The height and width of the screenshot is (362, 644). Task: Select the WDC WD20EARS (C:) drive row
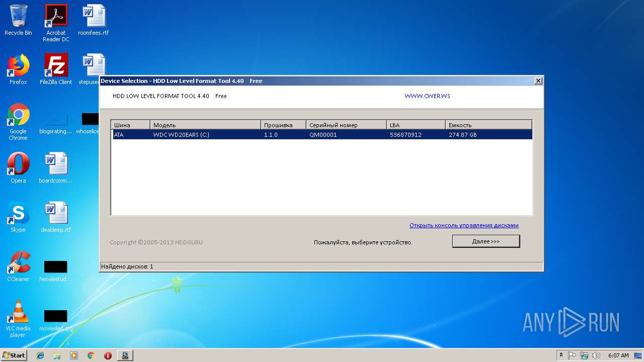point(321,135)
